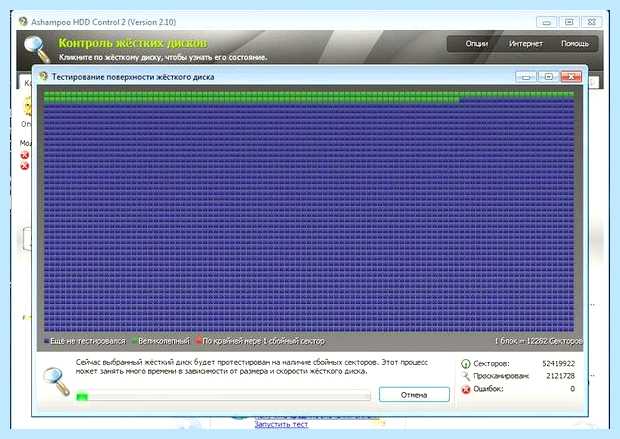Screen dimensions: 620x439
Task: Open the Интернет menu
Action: (525, 44)
